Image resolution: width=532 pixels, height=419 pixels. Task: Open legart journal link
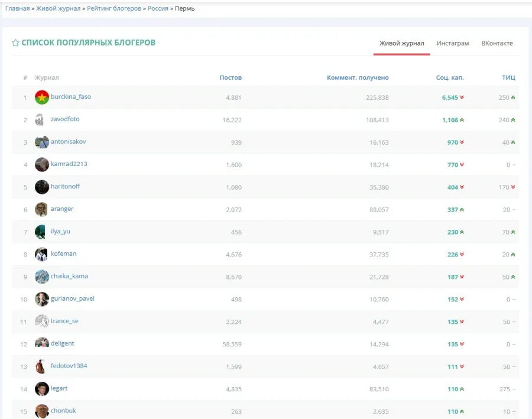click(x=59, y=388)
